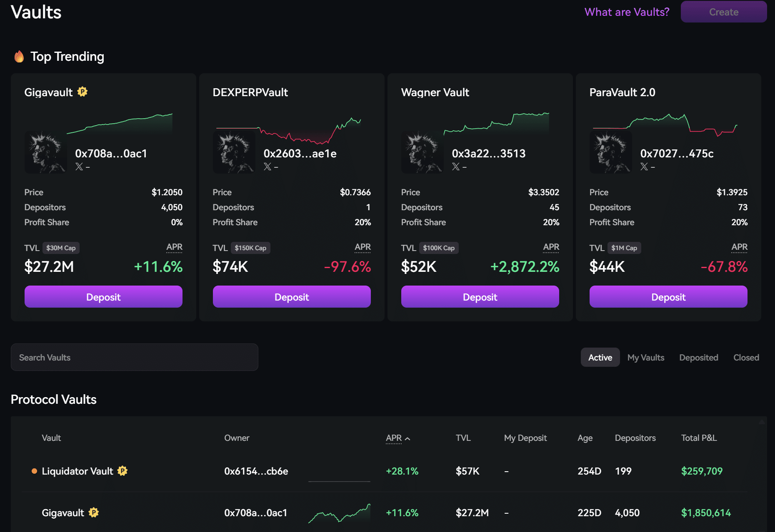Image resolution: width=775 pixels, height=532 pixels.
Task: Click the Top Trending flame icon
Action: tap(19, 56)
